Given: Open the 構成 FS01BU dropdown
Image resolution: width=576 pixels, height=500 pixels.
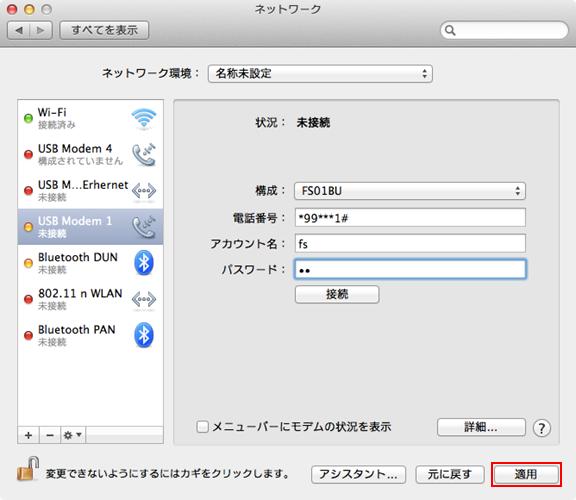Looking at the screenshot, I should (410, 191).
